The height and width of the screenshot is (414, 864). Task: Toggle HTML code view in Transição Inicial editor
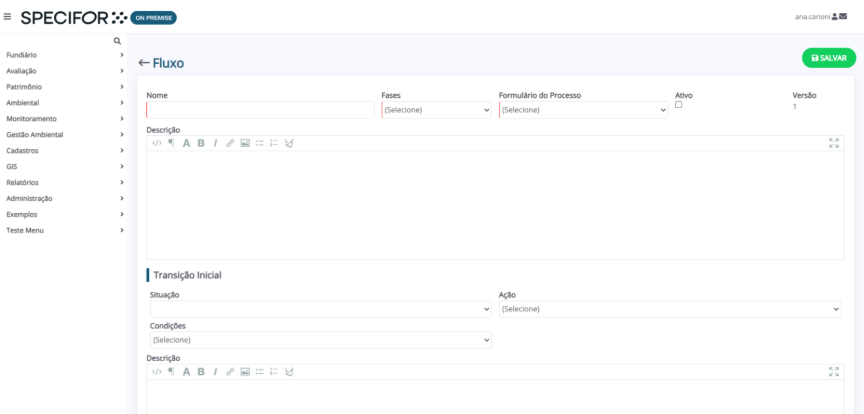click(157, 372)
